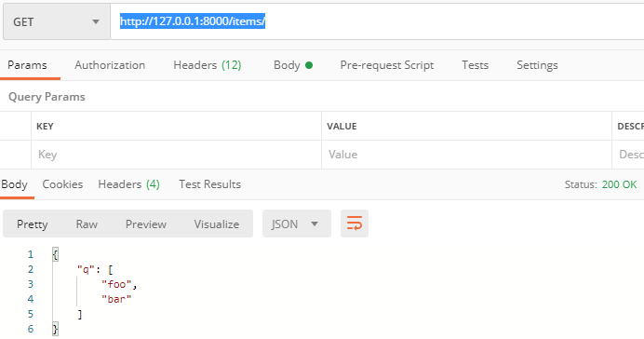Select the Visualize response view

217,224
